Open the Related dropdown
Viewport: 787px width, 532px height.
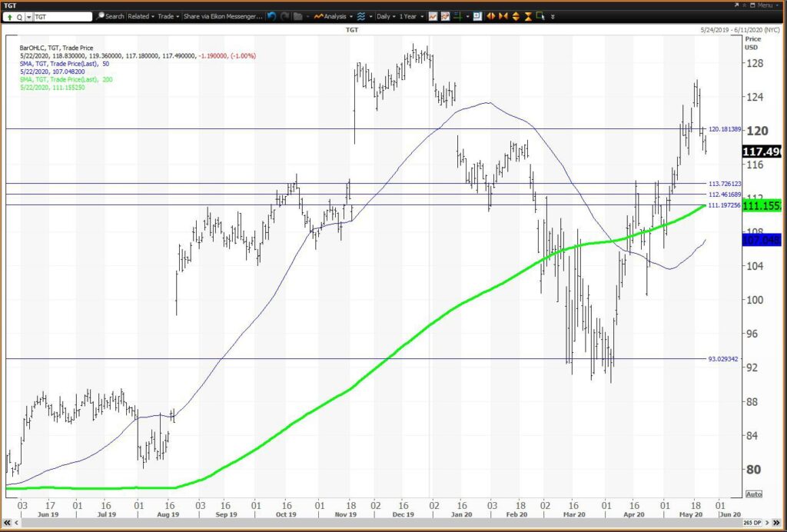click(141, 17)
